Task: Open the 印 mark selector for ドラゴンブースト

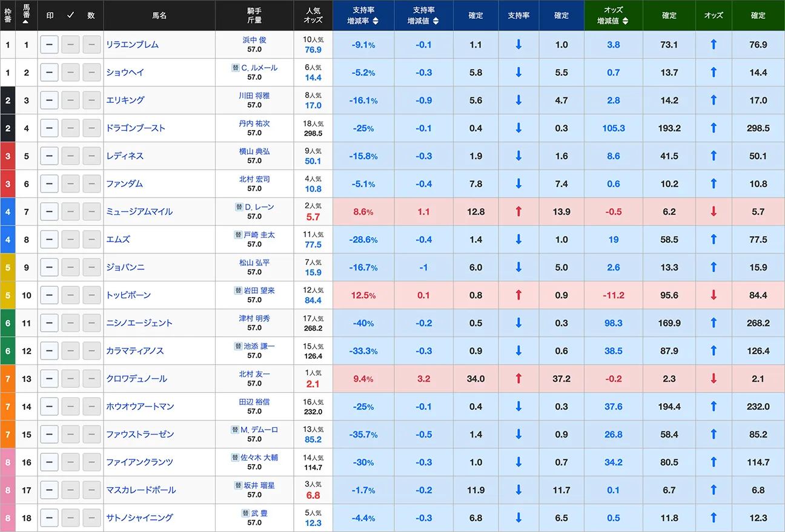Action: [49, 128]
